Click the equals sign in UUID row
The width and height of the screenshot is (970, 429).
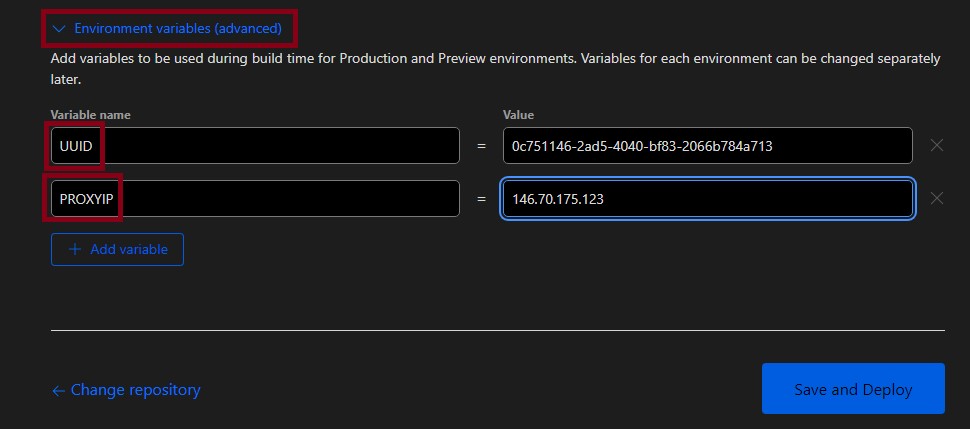click(x=481, y=146)
